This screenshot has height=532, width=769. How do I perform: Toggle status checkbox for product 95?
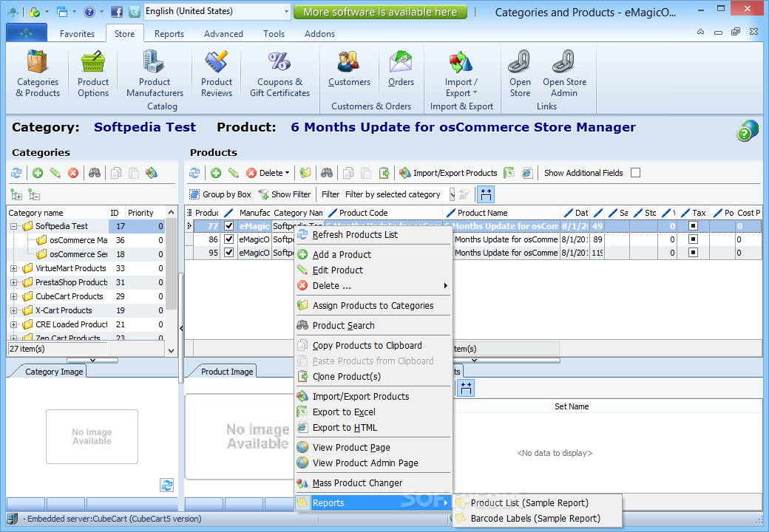pyautogui.click(x=228, y=252)
